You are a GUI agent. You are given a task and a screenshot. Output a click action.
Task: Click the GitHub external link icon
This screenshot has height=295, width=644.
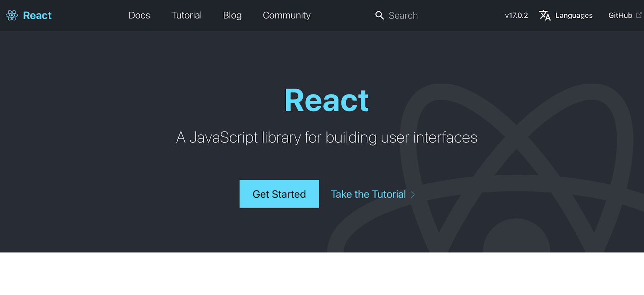pyautogui.click(x=639, y=15)
